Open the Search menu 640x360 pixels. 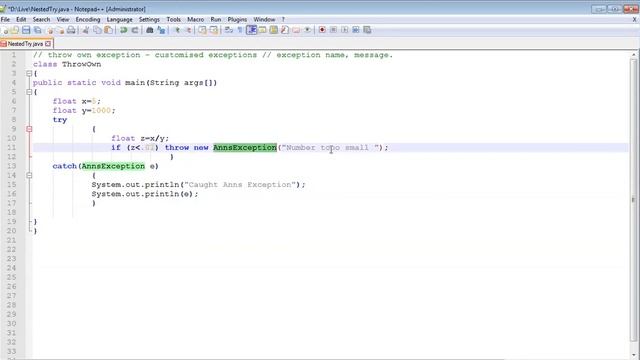click(41, 19)
